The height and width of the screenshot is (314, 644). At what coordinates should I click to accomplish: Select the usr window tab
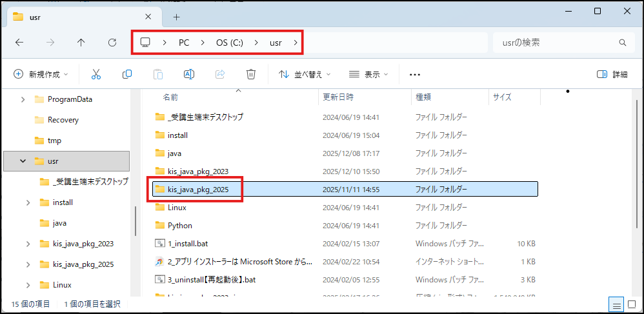click(x=77, y=17)
